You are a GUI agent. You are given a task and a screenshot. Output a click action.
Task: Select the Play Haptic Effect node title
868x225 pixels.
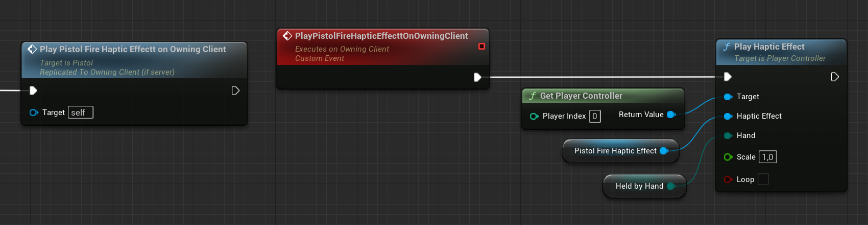pyautogui.click(x=769, y=47)
